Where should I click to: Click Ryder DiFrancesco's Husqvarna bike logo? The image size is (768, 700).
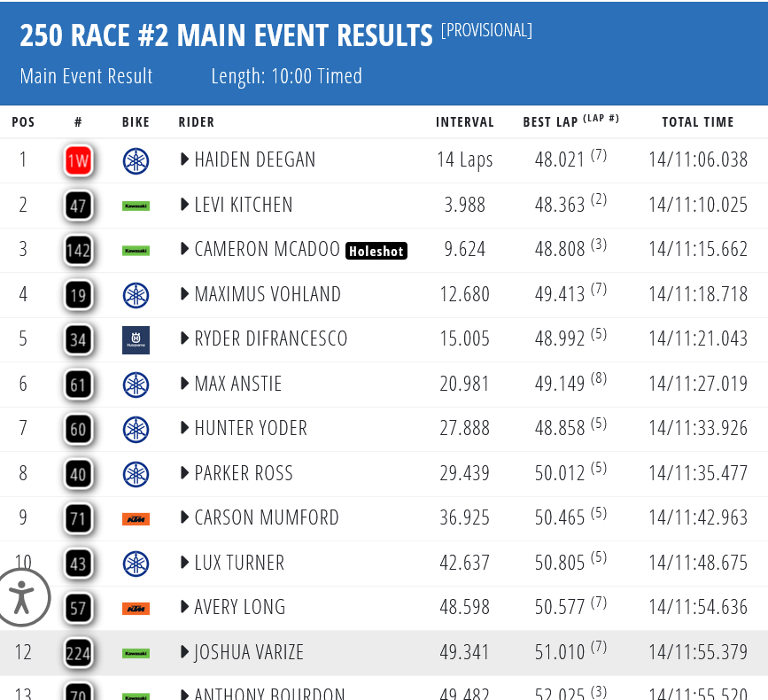point(136,339)
